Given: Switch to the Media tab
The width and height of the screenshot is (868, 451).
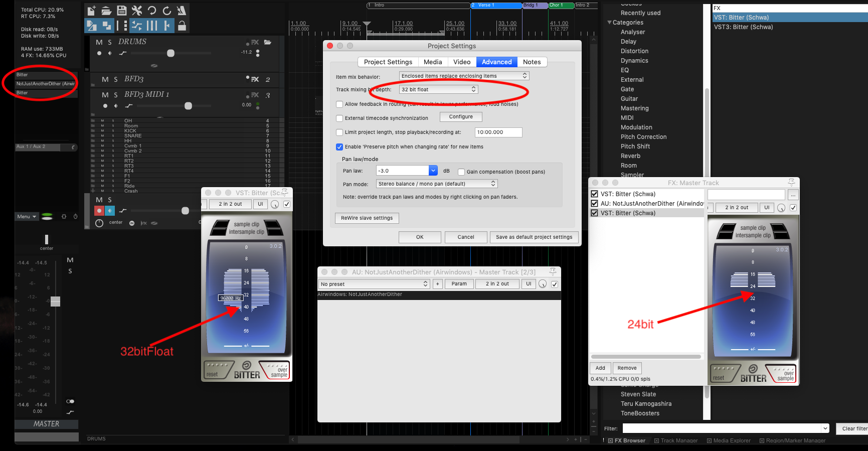Looking at the screenshot, I should 433,62.
